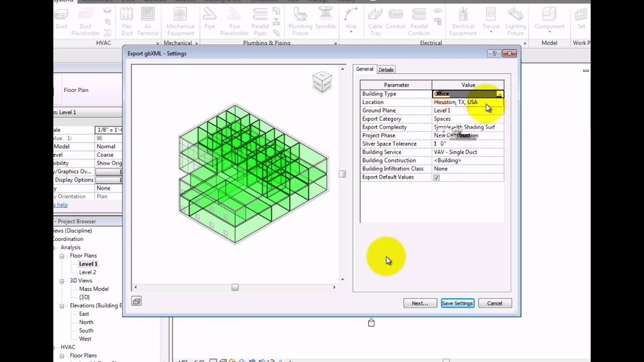Click the Location value Houston, TX, USA
The height and width of the screenshot is (362, 644).
467,102
